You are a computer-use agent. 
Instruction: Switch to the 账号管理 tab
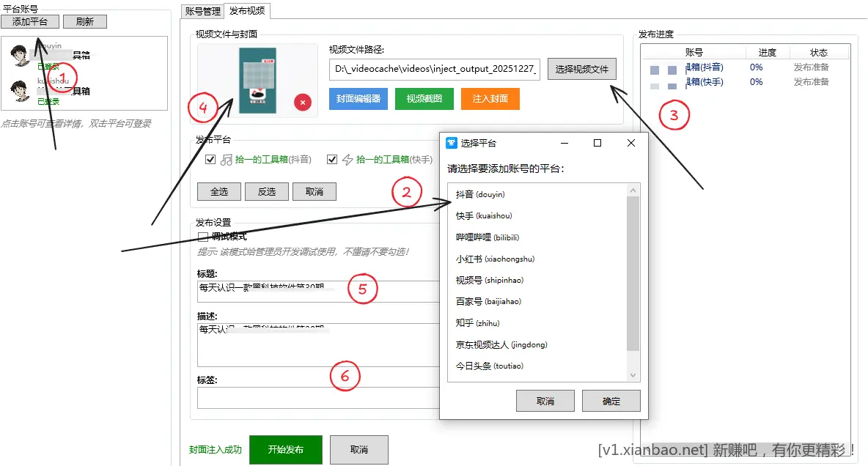[x=202, y=11]
